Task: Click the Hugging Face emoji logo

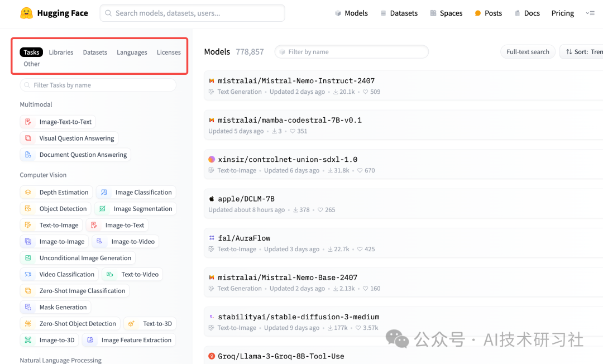Action: pos(27,13)
